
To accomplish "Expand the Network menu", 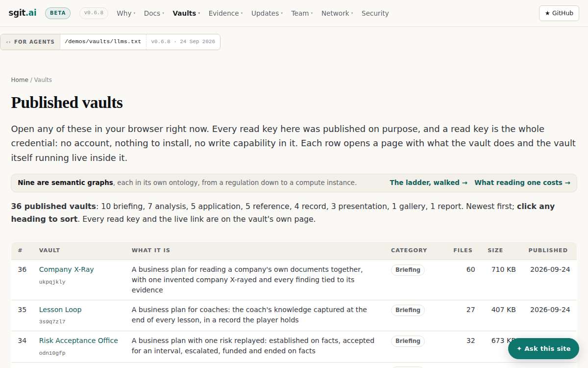I will [x=337, y=13].
